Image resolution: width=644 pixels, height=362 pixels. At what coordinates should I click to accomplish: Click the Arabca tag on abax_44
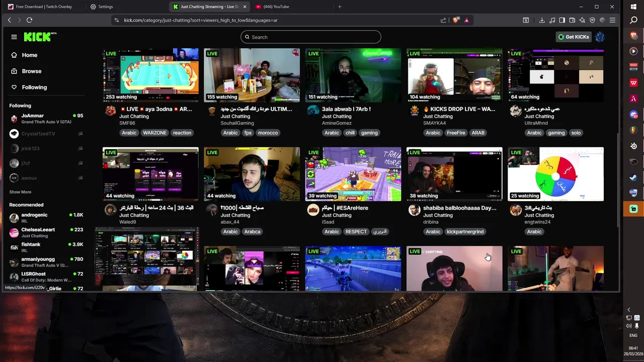click(252, 232)
